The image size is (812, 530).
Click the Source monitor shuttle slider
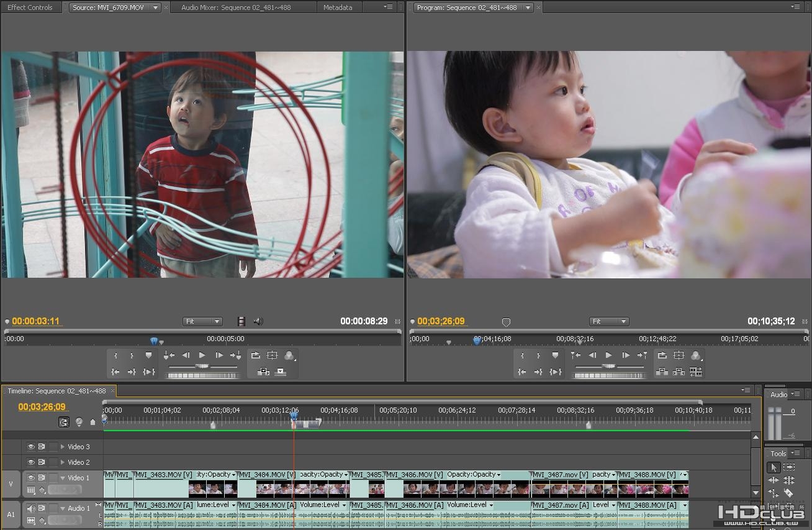202,367
